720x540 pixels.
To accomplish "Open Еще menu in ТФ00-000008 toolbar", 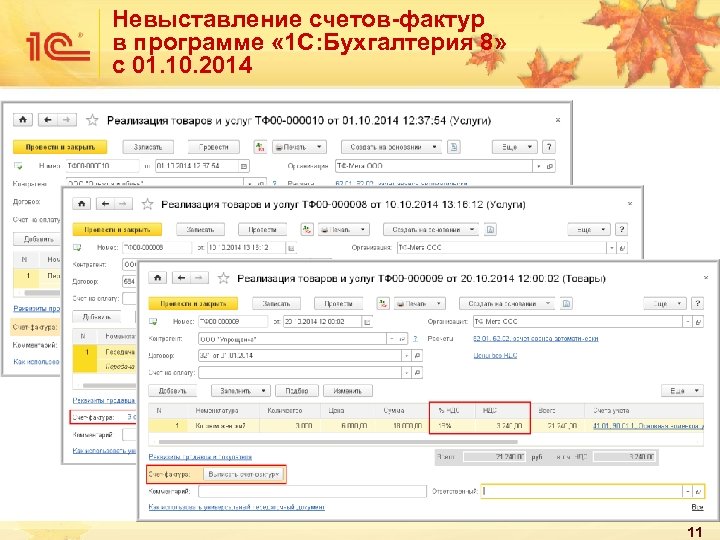I will point(589,229).
